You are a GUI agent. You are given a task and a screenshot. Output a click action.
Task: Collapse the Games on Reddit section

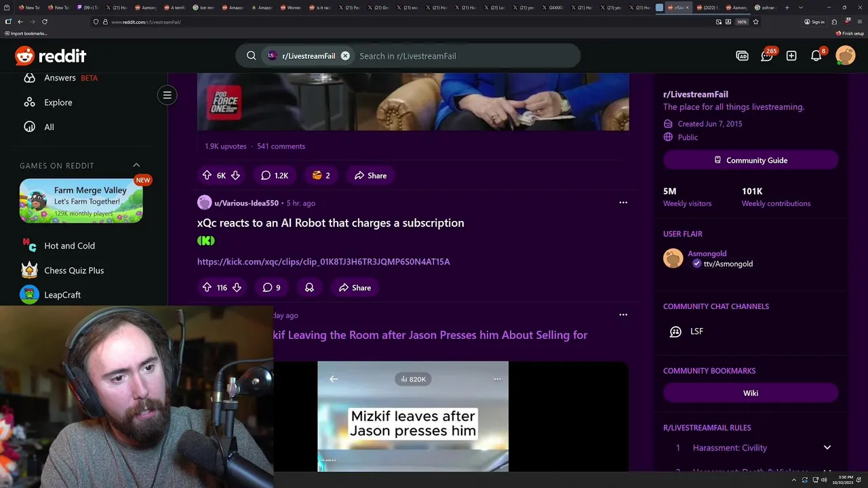(x=136, y=165)
